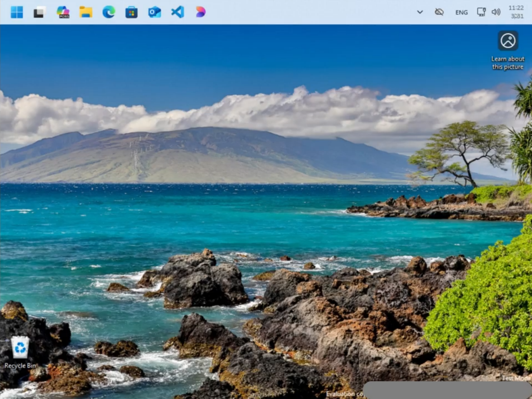The image size is (532, 399).
Task: Click the Learn about this picture icon
Action: (508, 41)
